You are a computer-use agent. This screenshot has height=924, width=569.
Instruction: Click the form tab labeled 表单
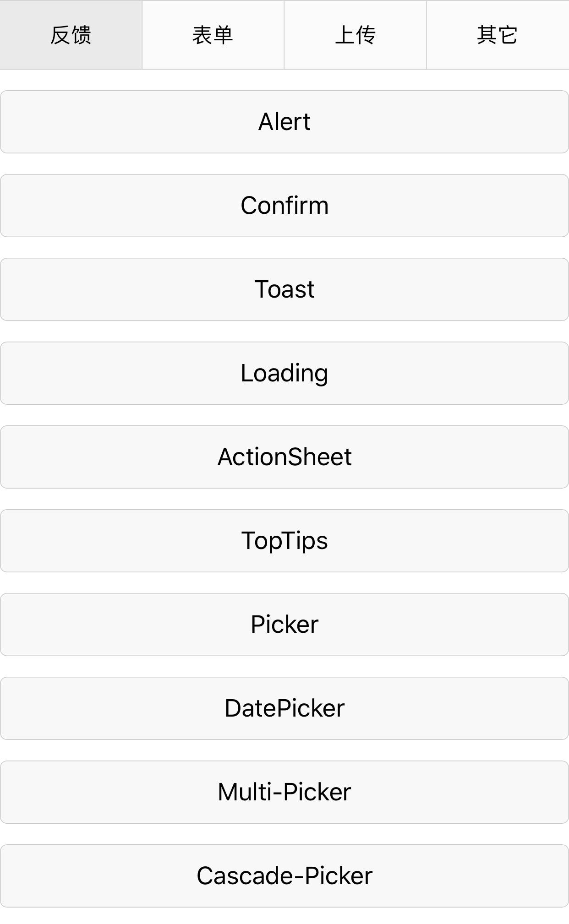213,35
